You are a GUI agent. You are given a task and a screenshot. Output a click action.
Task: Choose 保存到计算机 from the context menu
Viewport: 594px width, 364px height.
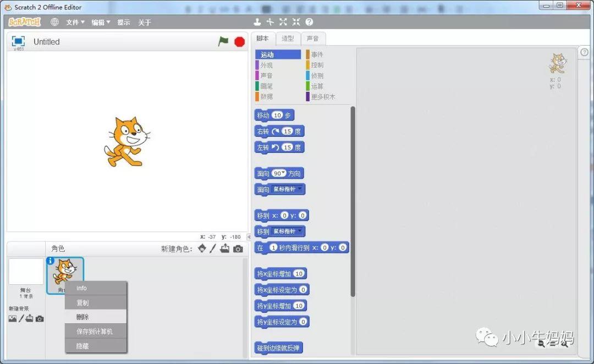pyautogui.click(x=96, y=332)
